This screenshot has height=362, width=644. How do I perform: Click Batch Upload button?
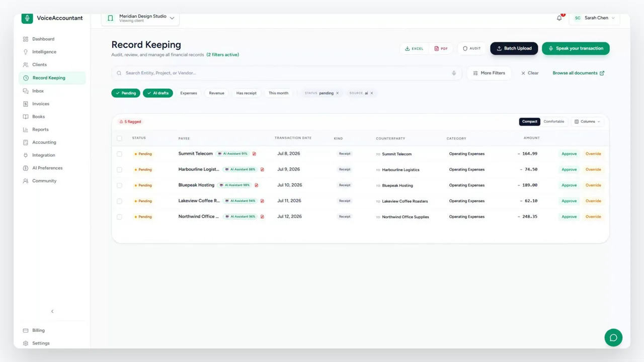(x=514, y=48)
